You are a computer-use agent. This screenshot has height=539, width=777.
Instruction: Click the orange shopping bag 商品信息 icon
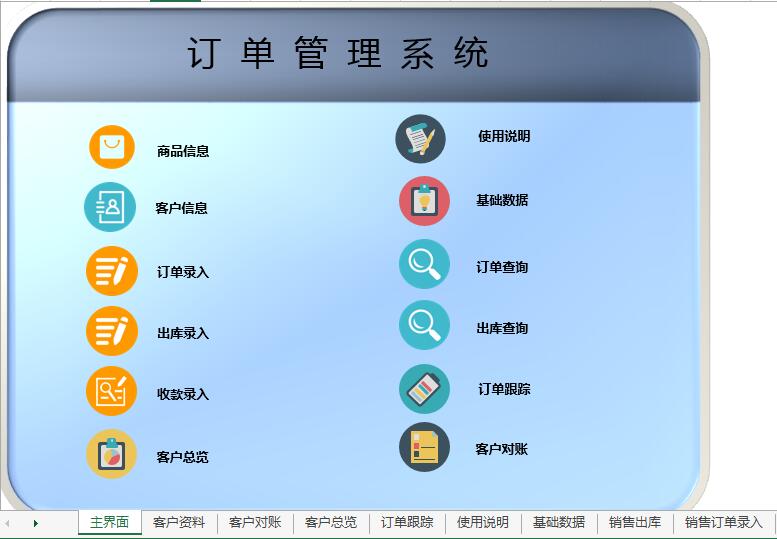pyautogui.click(x=111, y=148)
